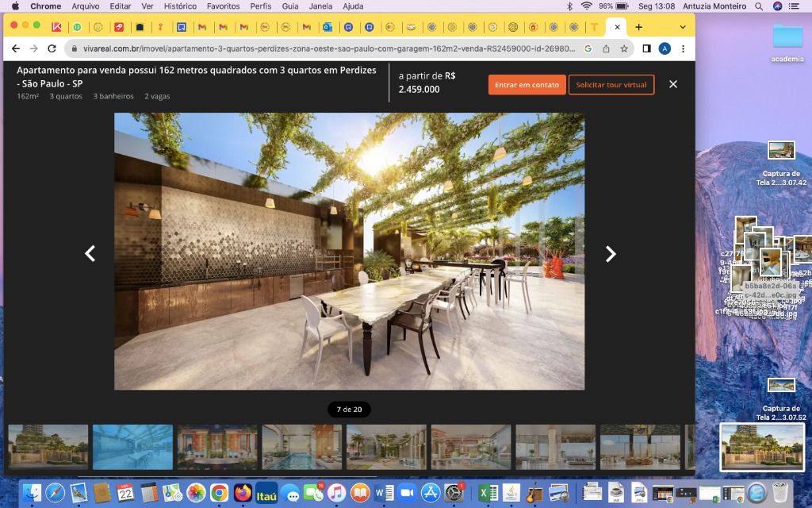The image size is (812, 508).
Task: Click the 'Entrar em contato' button
Action: (x=527, y=85)
